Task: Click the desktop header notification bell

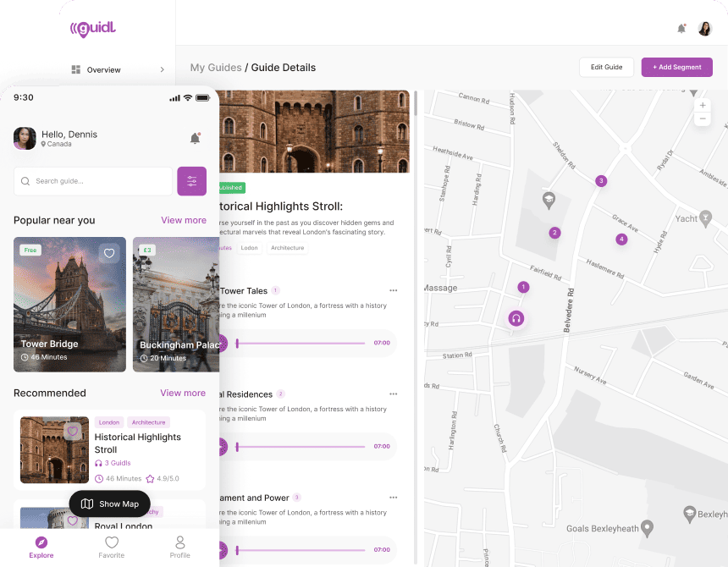Action: [x=681, y=29]
